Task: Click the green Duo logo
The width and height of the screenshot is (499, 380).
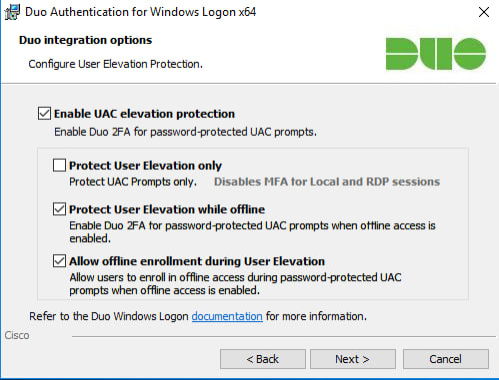Action: pyautogui.click(x=436, y=54)
